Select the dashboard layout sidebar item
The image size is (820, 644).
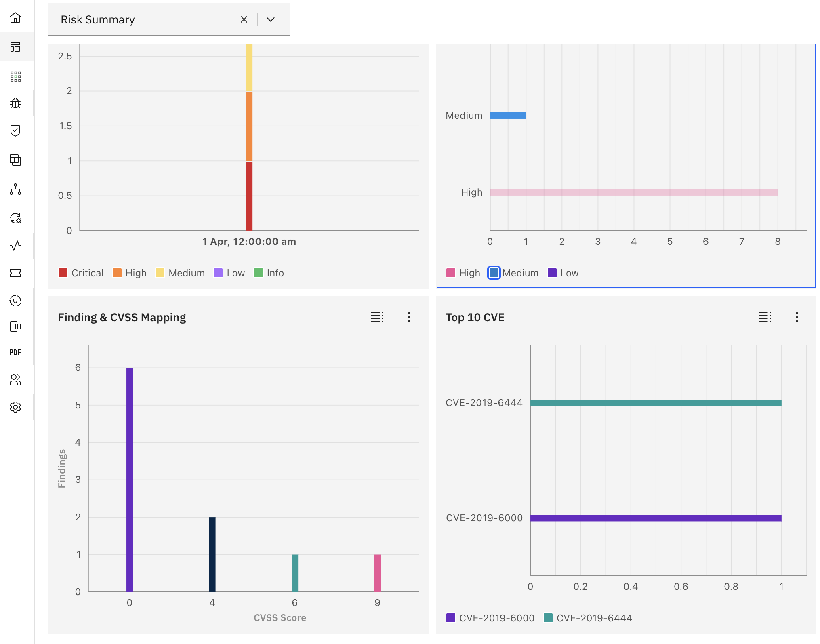15,47
